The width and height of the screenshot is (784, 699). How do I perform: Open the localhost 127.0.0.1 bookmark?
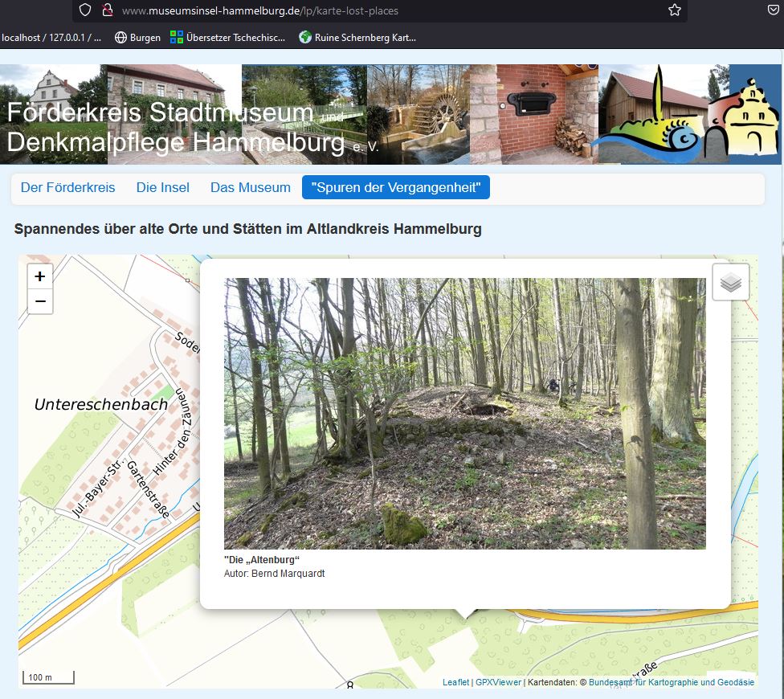pos(51,38)
